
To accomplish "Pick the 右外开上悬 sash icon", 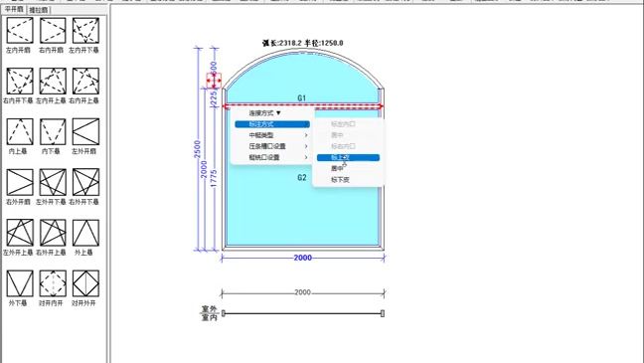I will point(53,233).
